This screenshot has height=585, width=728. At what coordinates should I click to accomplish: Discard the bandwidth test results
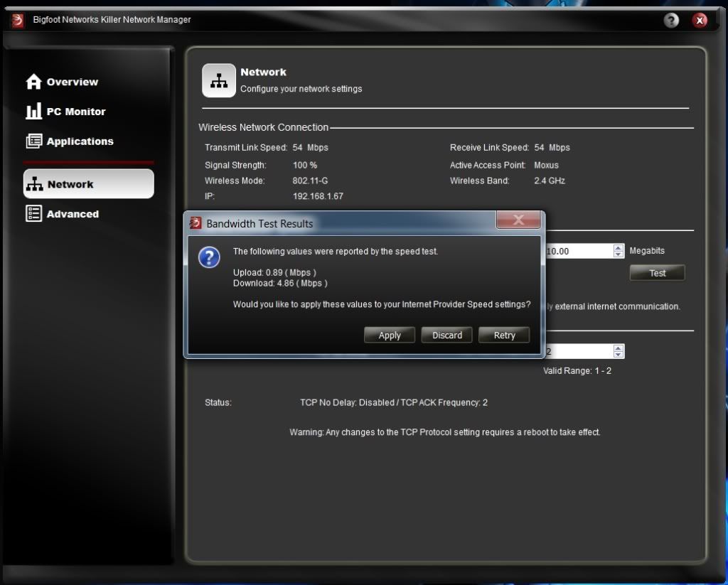[x=447, y=336]
